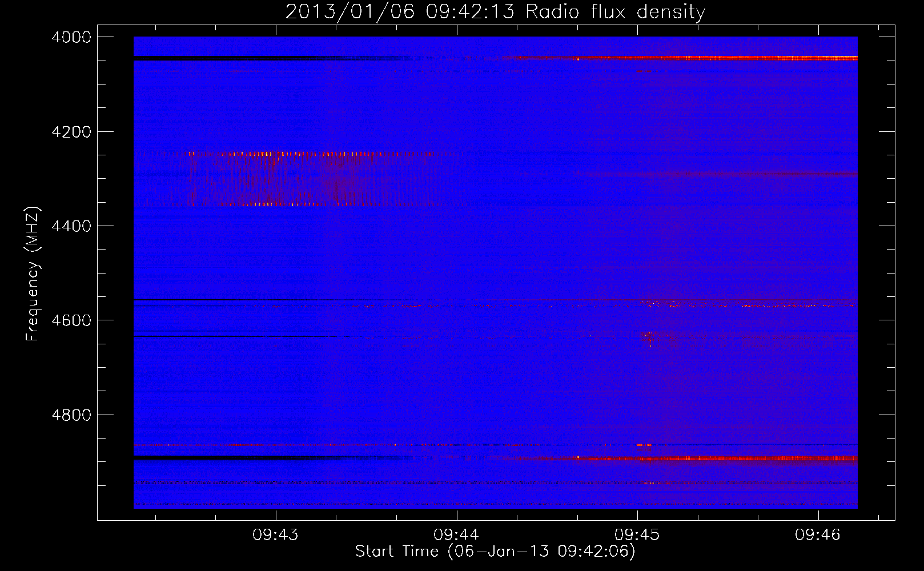Select the 4600 frequency tick label
924x571 pixels.
(x=71, y=320)
